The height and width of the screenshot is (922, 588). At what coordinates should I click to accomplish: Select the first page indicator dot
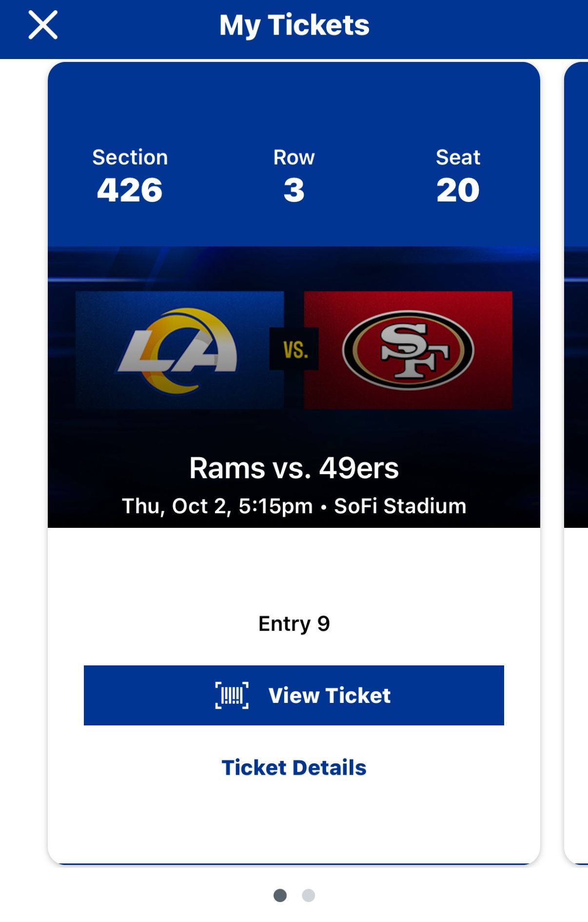click(280, 895)
